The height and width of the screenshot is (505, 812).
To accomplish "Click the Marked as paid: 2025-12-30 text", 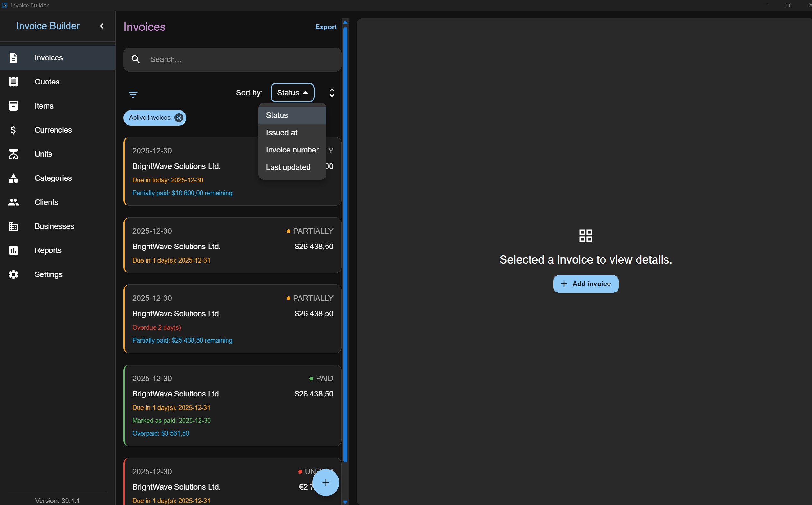I will point(172,420).
